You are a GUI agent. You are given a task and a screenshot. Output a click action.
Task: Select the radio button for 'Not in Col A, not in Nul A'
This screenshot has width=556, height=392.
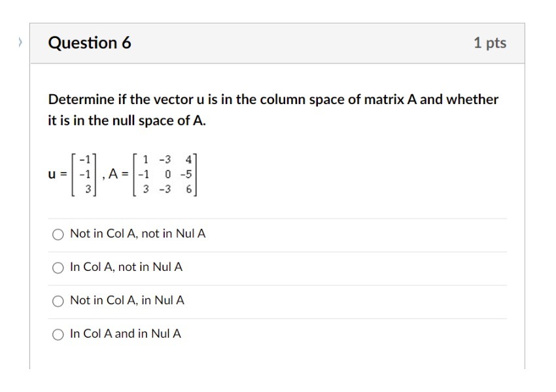point(59,233)
